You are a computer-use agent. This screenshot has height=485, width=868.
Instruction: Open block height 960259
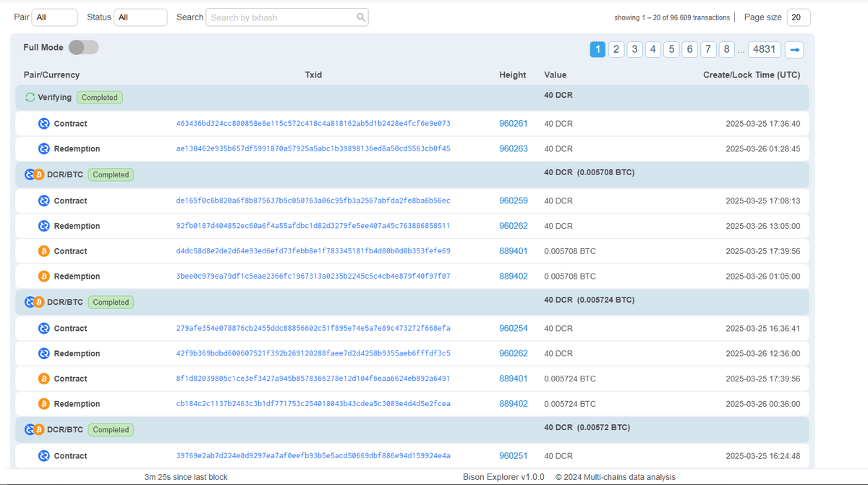[514, 201]
